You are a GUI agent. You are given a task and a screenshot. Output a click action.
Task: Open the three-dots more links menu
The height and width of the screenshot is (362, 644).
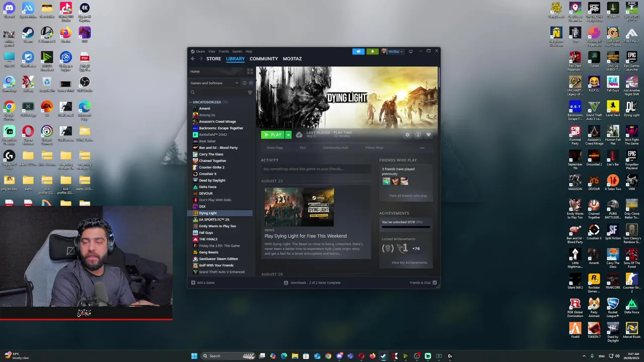(x=422, y=148)
